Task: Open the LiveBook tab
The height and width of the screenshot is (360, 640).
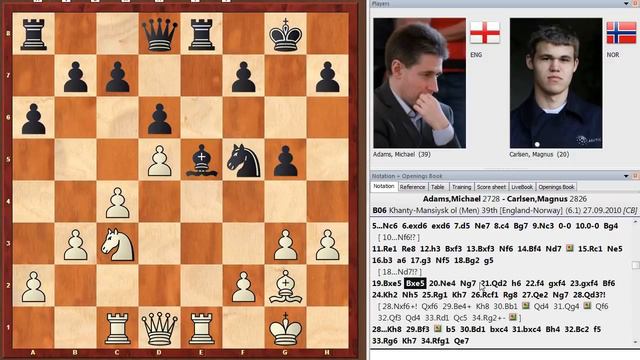Action: tap(522, 187)
